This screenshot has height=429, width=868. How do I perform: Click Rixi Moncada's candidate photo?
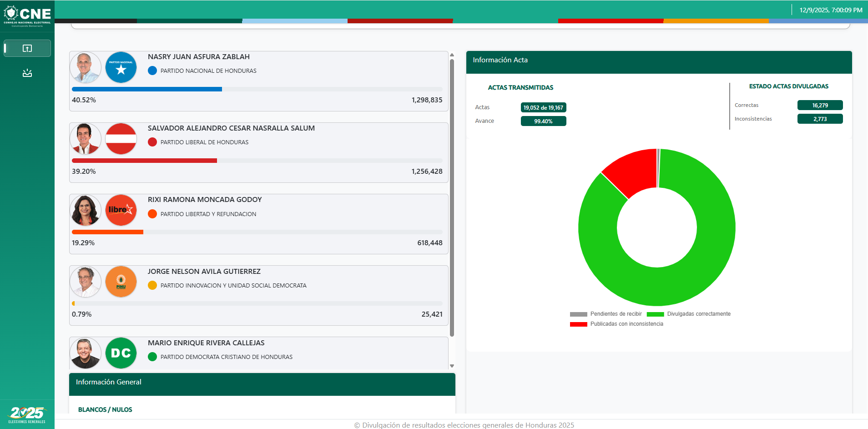click(86, 210)
